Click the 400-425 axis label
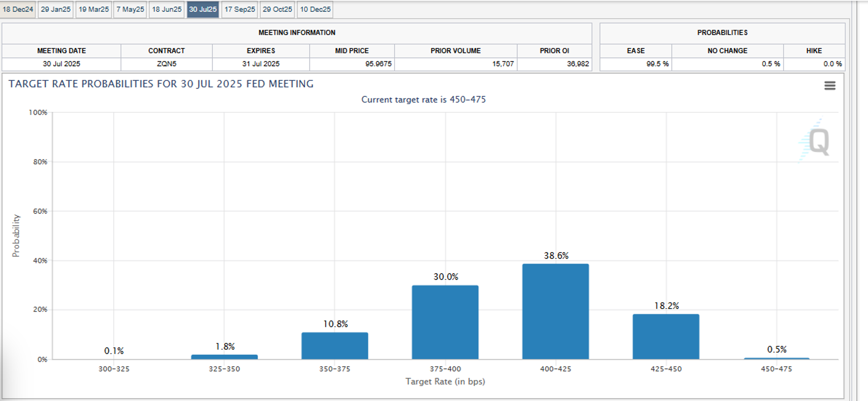Screen dimensions: 868x401 [x=556, y=369]
